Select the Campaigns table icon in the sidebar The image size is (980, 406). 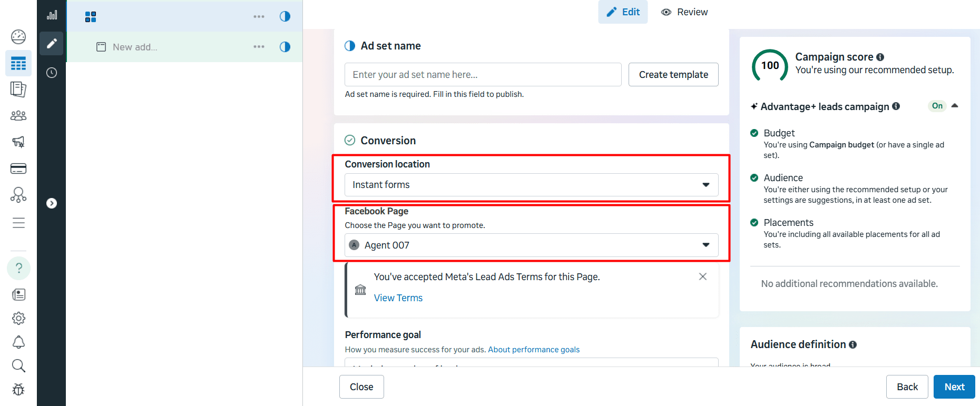tap(18, 63)
